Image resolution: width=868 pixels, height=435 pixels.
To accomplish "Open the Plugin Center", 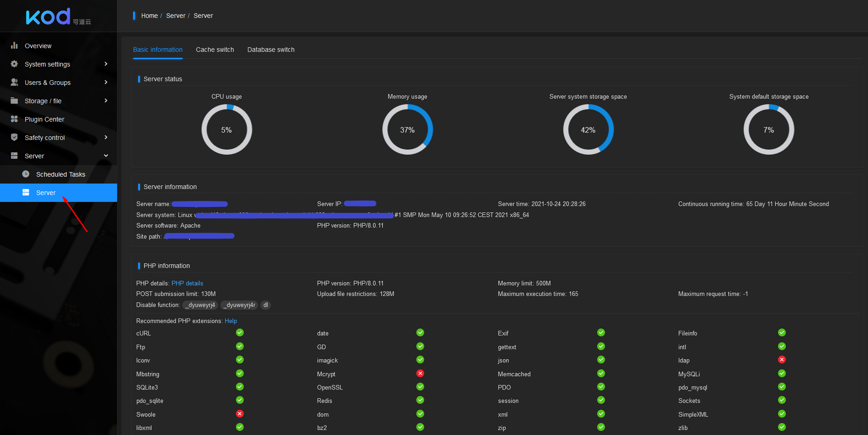I will (x=15, y=119).
